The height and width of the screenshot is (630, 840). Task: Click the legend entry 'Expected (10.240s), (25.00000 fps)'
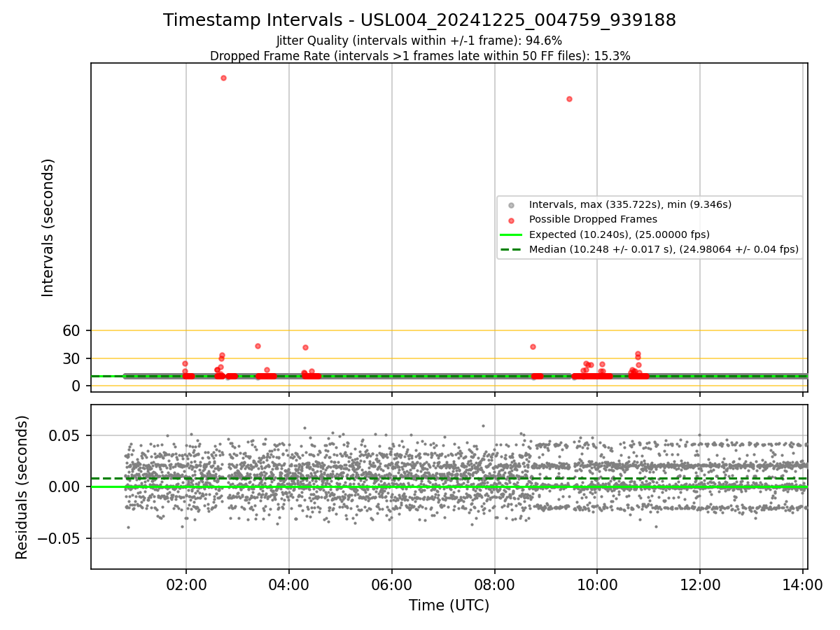tap(619, 234)
